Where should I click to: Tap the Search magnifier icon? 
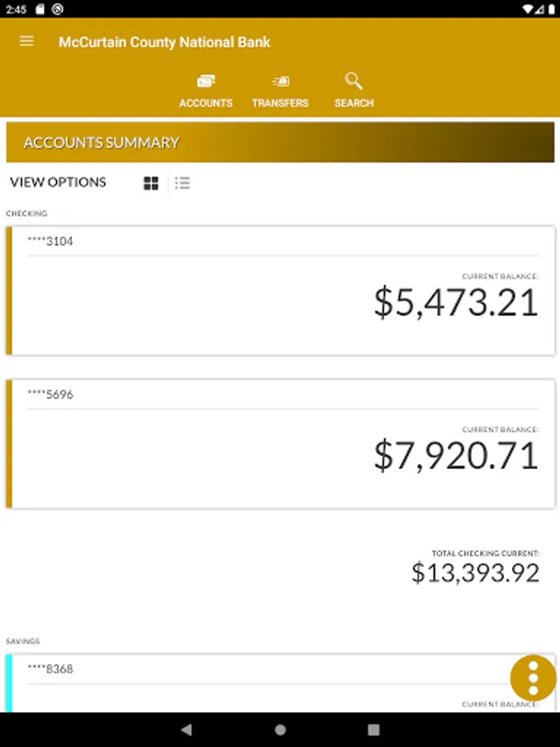353,81
